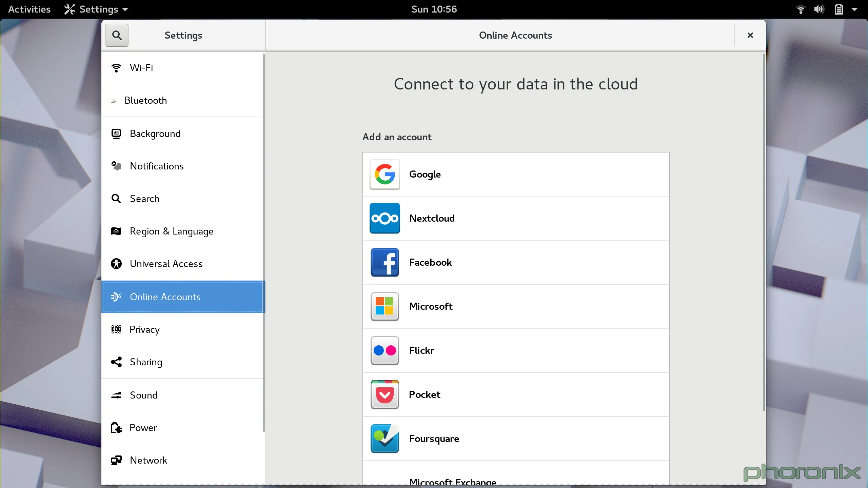Click the Foursquare logo icon

(385, 439)
